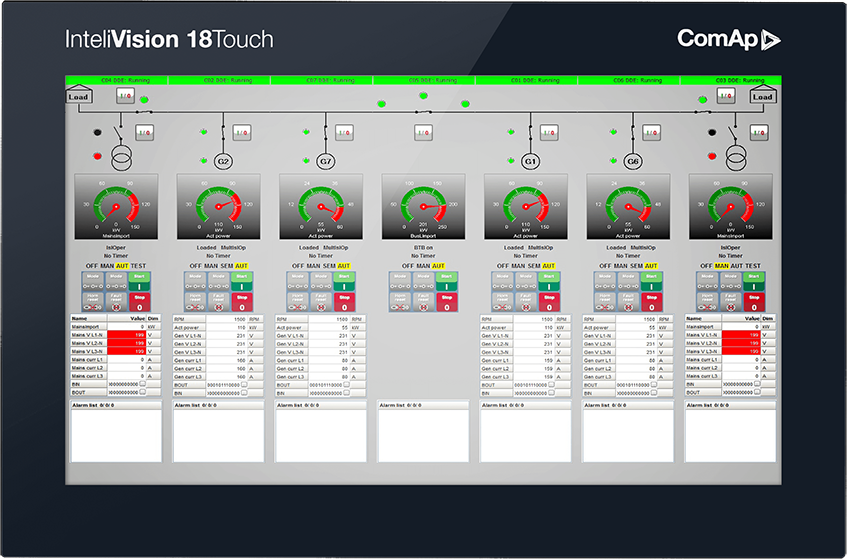Start generator G1 with its Start button

pyautogui.click(x=549, y=281)
